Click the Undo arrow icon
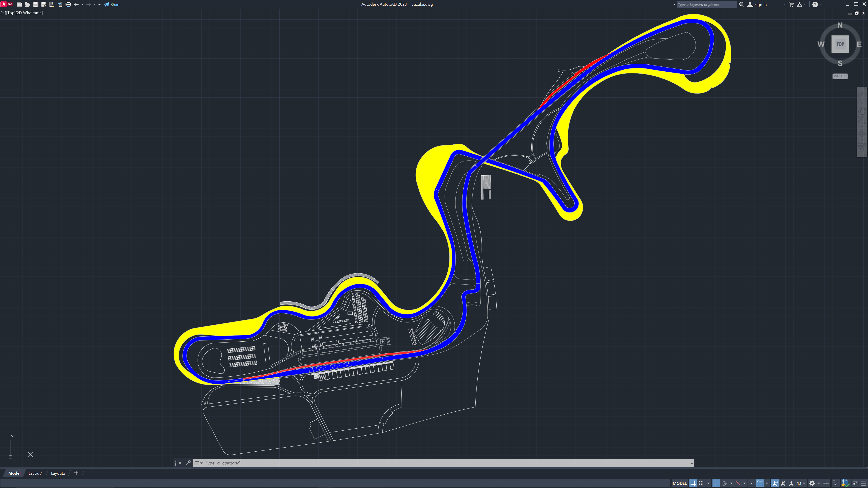Screen dimensions: 868x488 click(76, 5)
